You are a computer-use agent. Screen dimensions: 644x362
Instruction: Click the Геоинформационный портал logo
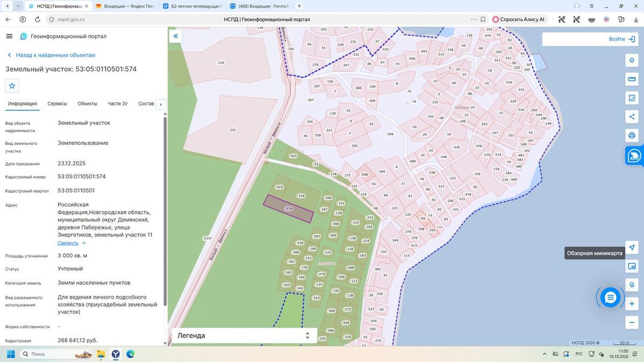tap(63, 36)
